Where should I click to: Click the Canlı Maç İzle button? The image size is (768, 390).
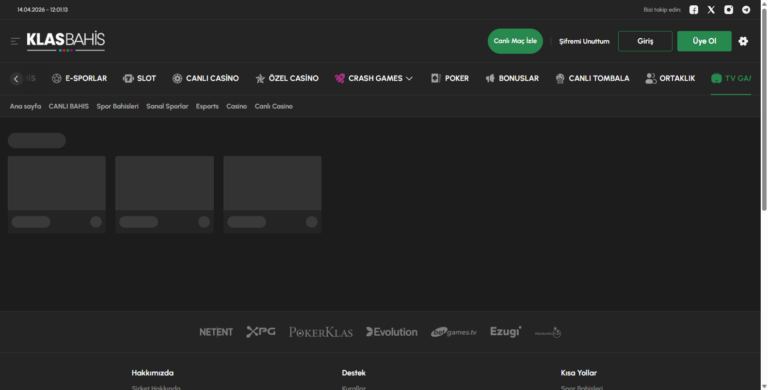point(515,41)
